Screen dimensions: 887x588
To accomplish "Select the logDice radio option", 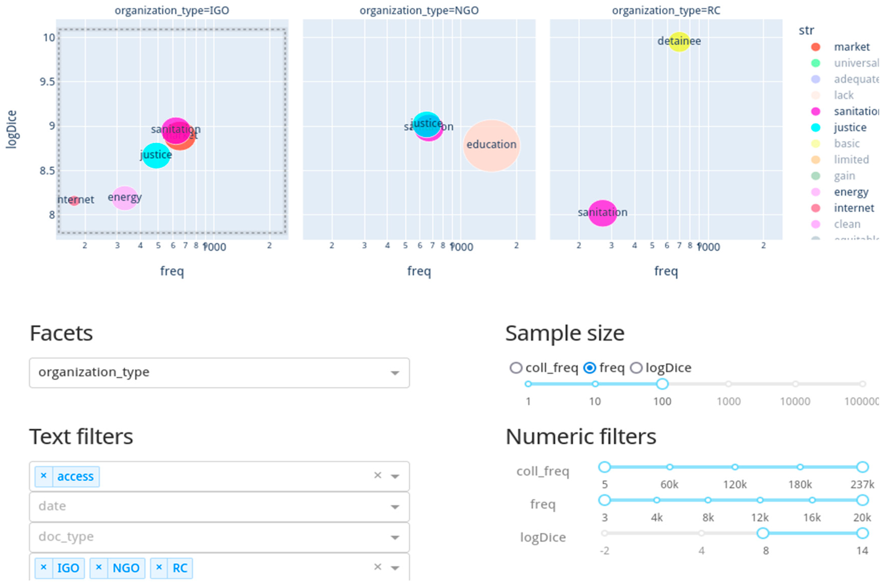I will click(636, 368).
